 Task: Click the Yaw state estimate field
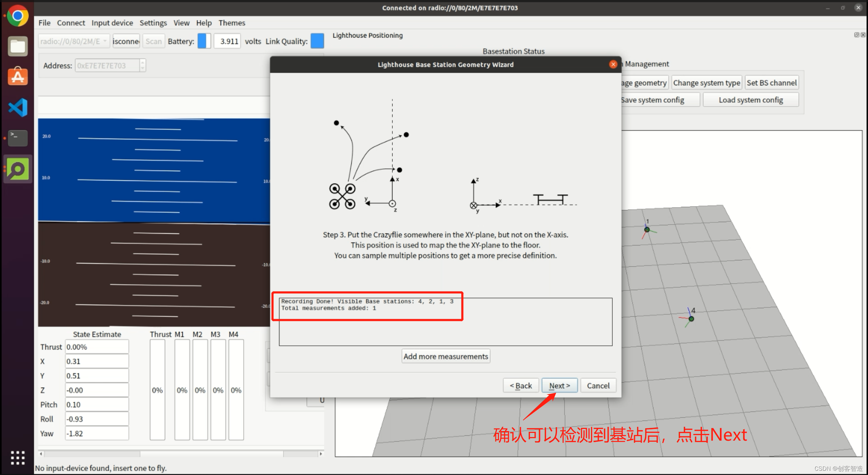point(97,434)
